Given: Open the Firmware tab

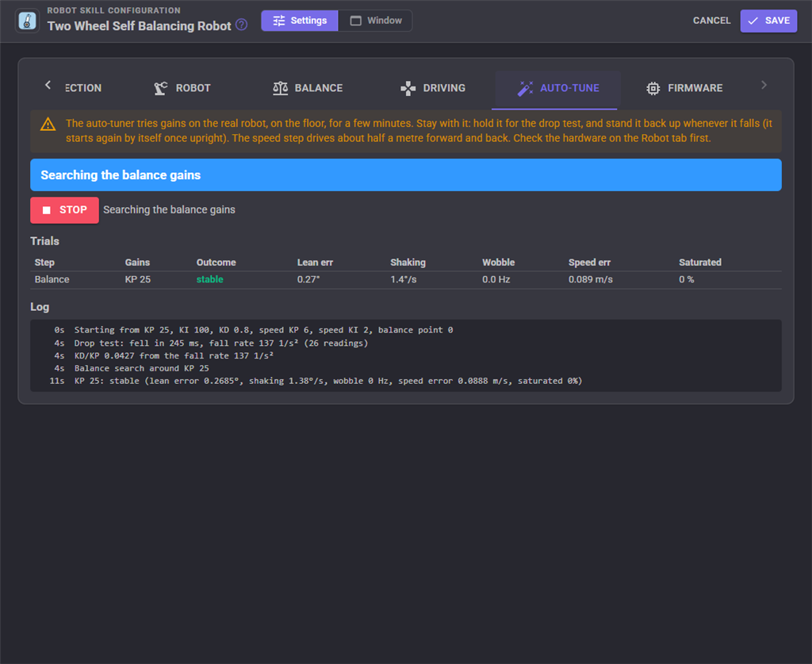Looking at the screenshot, I should (x=684, y=88).
